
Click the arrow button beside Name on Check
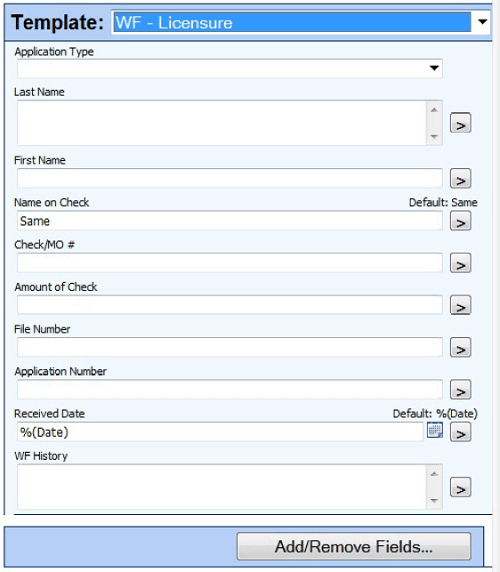(x=460, y=221)
